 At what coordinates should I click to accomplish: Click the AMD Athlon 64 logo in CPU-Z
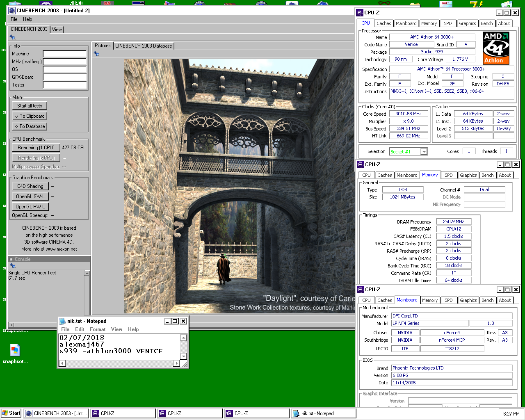click(x=496, y=48)
